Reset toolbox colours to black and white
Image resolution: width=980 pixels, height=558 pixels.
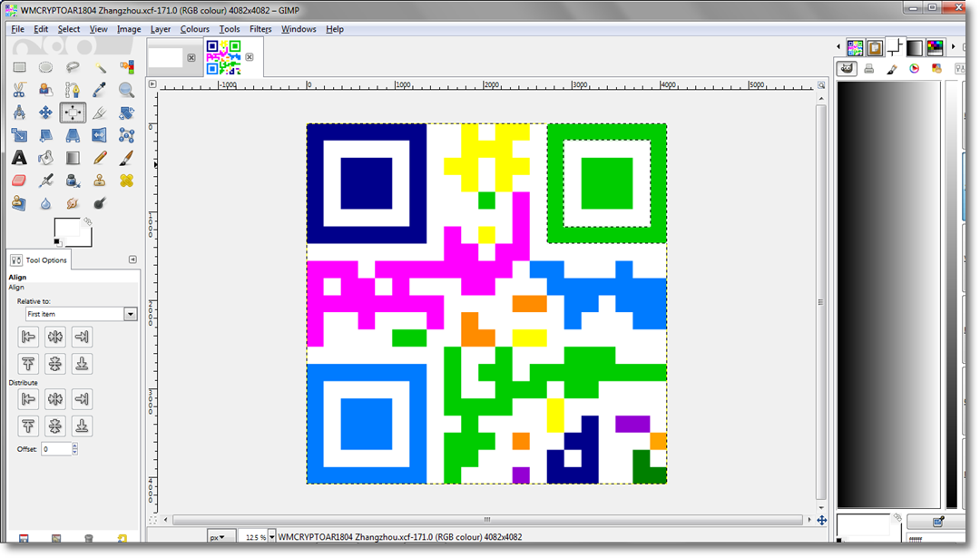pyautogui.click(x=57, y=242)
